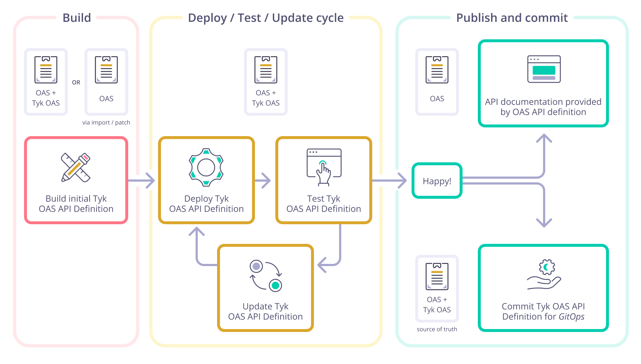
Task: Select the pencil and ruler build icon
Action: pos(75,168)
